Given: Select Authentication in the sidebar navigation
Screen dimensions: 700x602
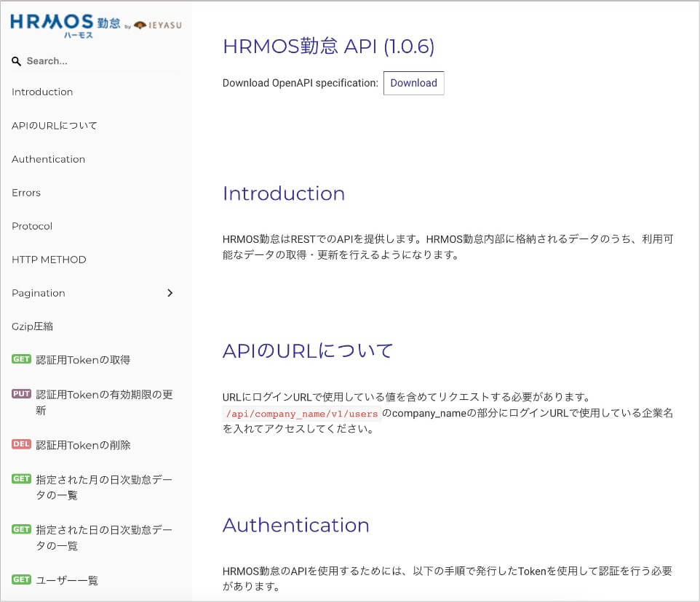Looking at the screenshot, I should coord(48,159).
